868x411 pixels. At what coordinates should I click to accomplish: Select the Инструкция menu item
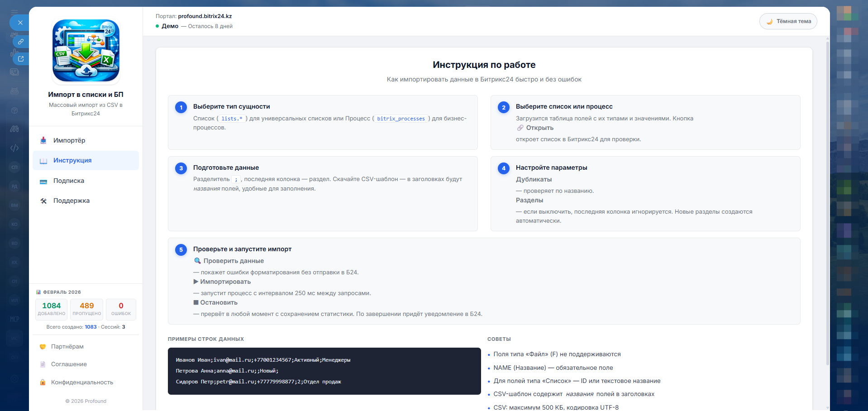pyautogui.click(x=72, y=161)
